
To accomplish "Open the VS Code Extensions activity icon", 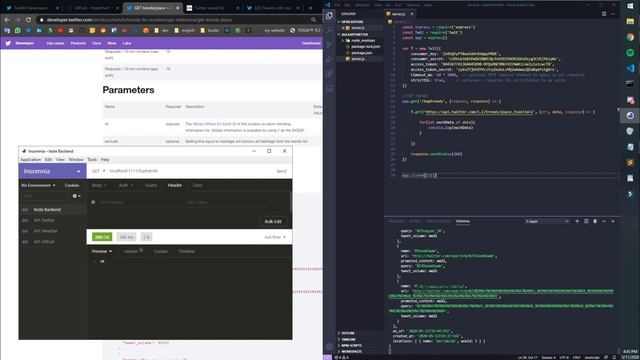I will coord(329,74).
